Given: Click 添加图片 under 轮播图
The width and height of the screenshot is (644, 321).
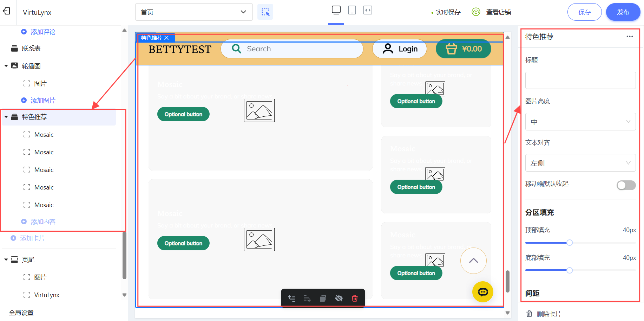Looking at the screenshot, I should 43,101.
